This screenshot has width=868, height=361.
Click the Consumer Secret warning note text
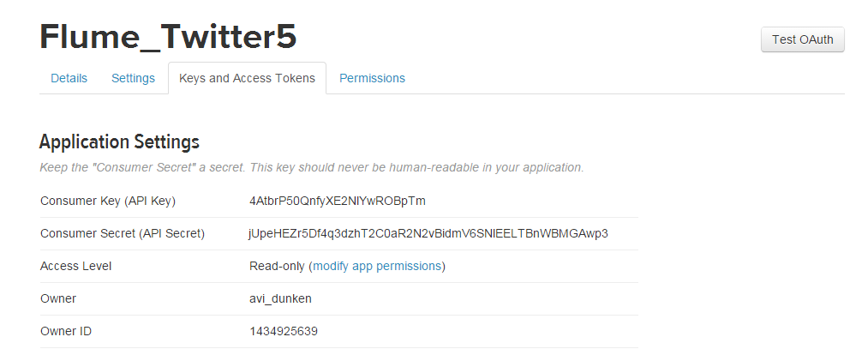312,168
